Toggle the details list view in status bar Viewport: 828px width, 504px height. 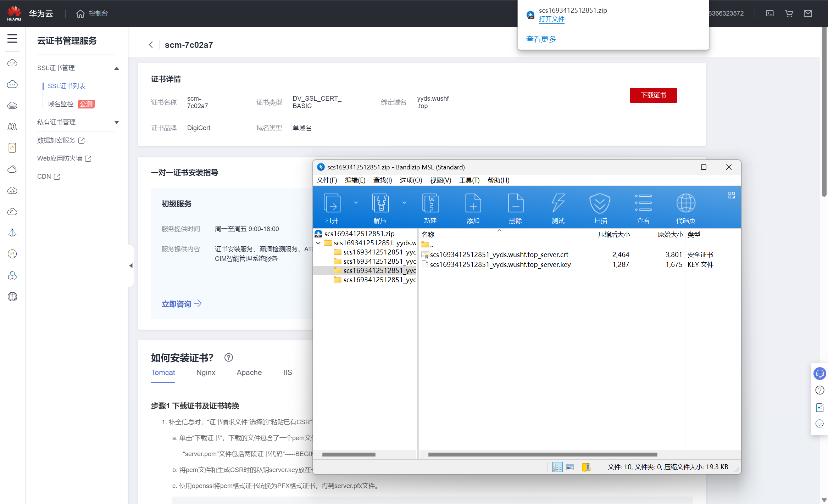(557, 467)
